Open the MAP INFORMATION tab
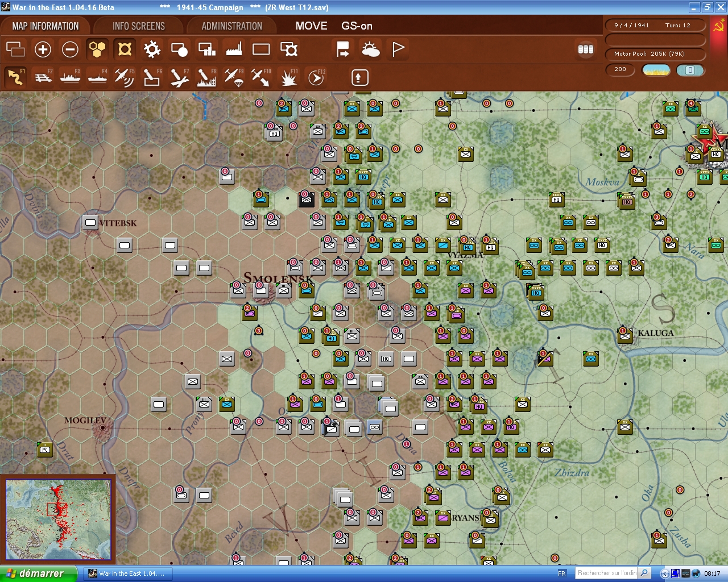This screenshot has height=582, width=728. (45, 26)
